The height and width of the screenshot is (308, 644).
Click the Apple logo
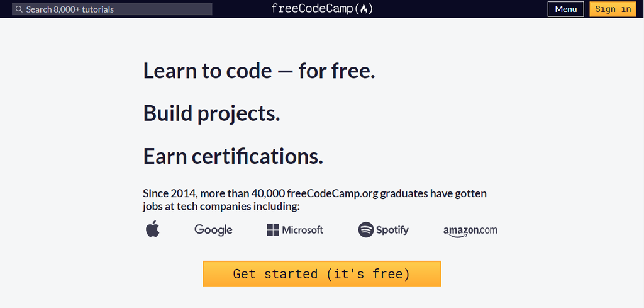pos(152,229)
